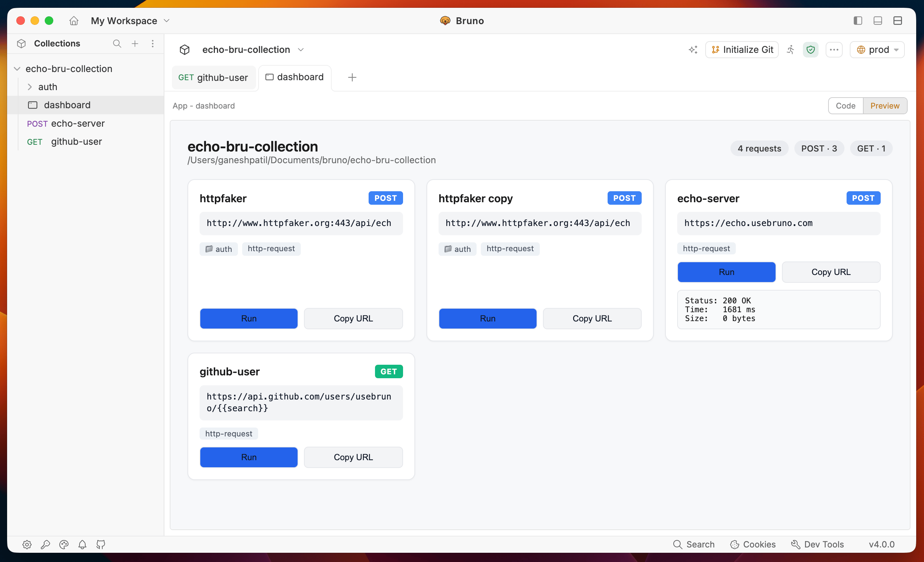Click the echo-server response status box
The width and height of the screenshot is (924, 562).
click(778, 309)
